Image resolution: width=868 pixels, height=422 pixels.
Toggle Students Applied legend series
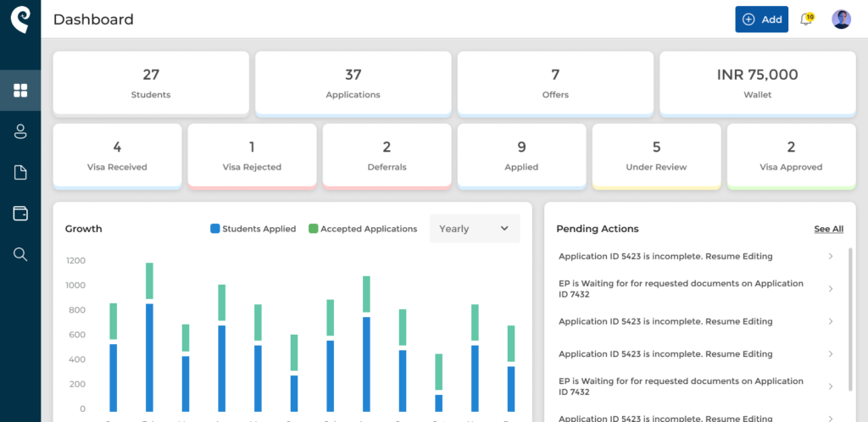253,229
